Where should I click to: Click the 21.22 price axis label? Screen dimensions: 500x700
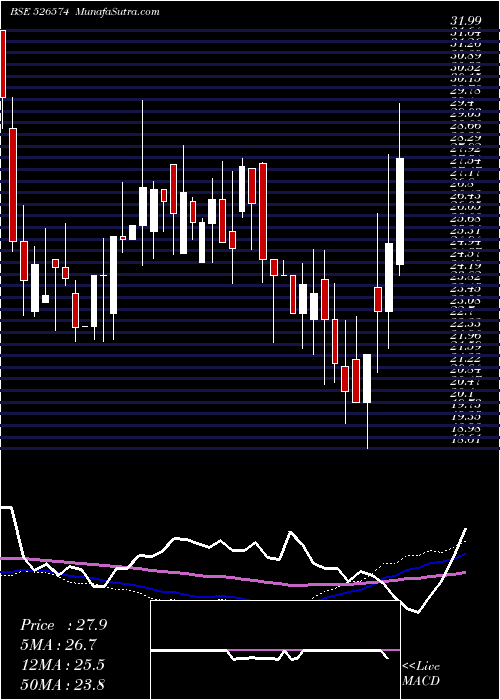pyautogui.click(x=466, y=358)
